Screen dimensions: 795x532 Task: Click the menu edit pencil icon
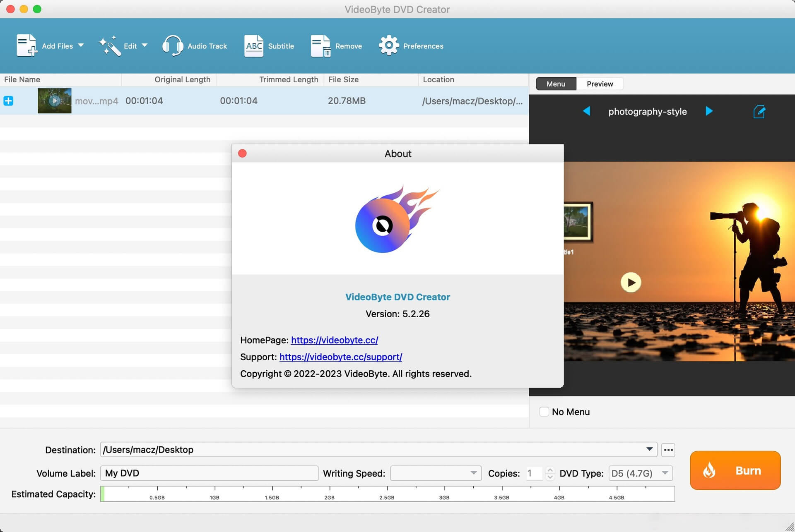[759, 112]
